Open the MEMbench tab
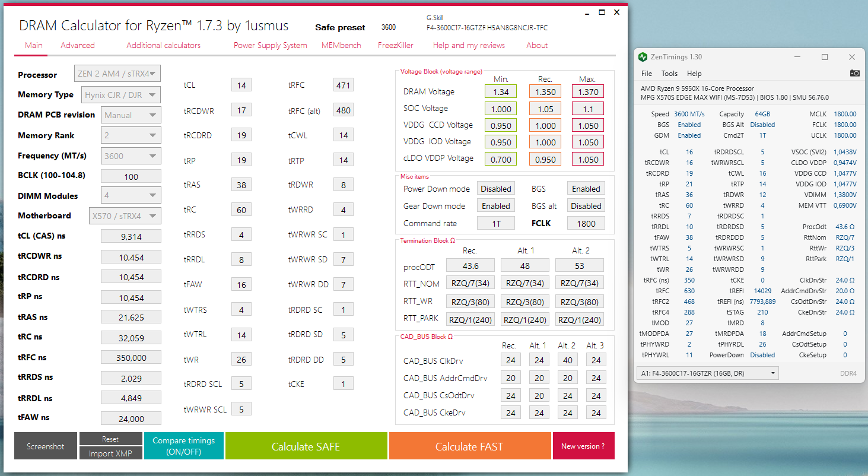The height and width of the screenshot is (476, 868). pos(341,45)
